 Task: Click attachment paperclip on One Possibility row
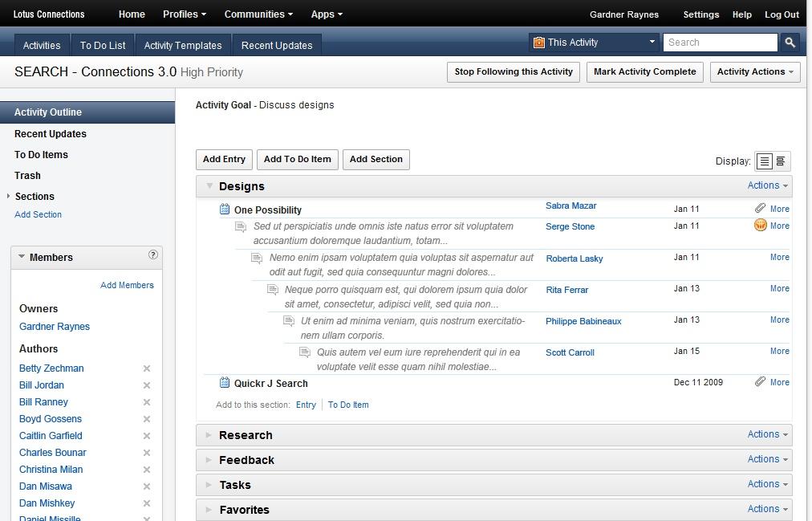click(760, 208)
